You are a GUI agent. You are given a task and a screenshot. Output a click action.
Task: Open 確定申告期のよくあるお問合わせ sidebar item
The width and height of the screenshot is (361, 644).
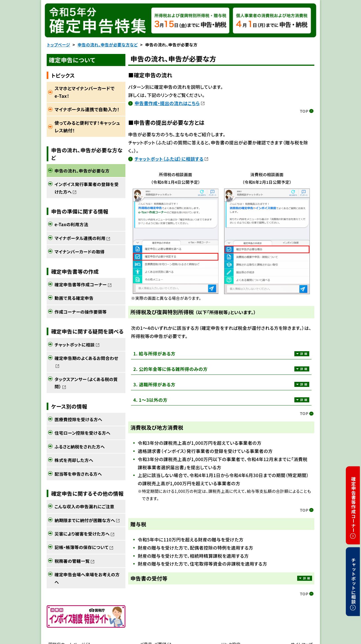click(86, 362)
